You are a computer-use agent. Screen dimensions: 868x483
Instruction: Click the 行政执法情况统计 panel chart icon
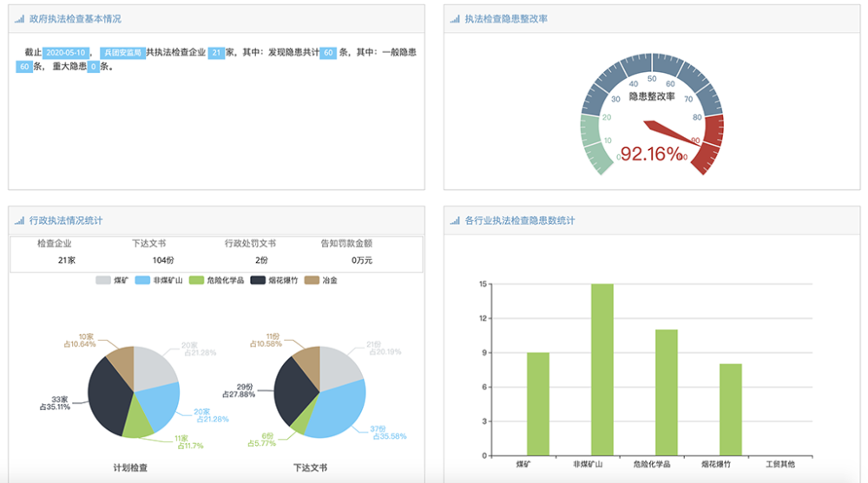point(19,221)
